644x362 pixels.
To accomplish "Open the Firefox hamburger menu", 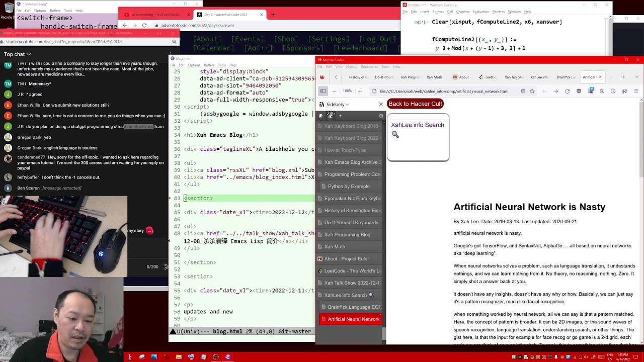I will [x=636, y=91].
